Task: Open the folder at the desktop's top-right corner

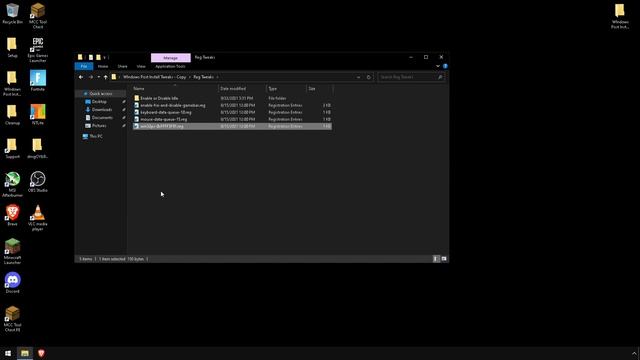Action: [620, 16]
